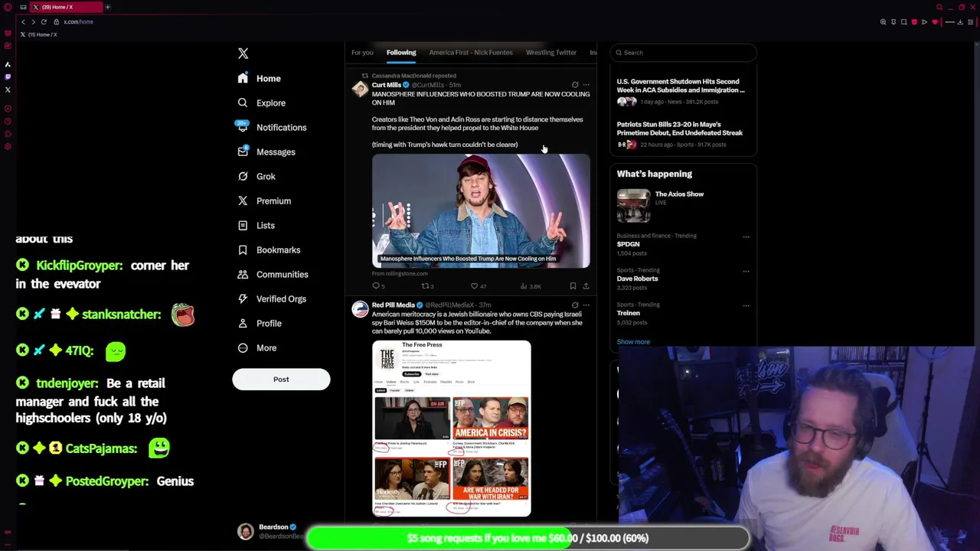
Task: Click Red Pill Media avatar
Action: (360, 310)
